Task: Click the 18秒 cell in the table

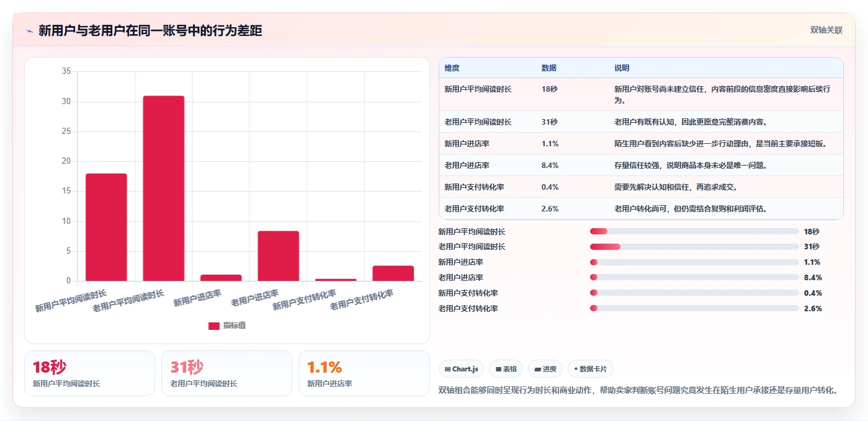Action: coord(549,89)
